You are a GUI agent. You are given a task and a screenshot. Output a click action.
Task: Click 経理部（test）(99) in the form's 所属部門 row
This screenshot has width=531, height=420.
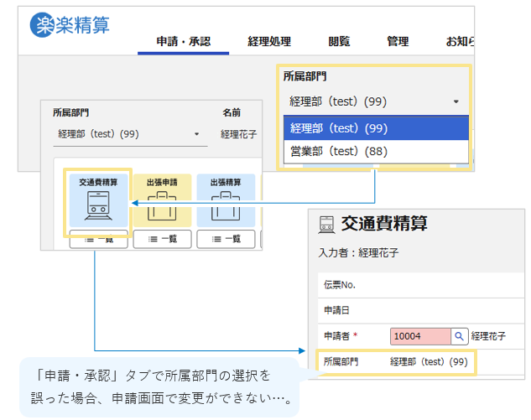click(429, 362)
